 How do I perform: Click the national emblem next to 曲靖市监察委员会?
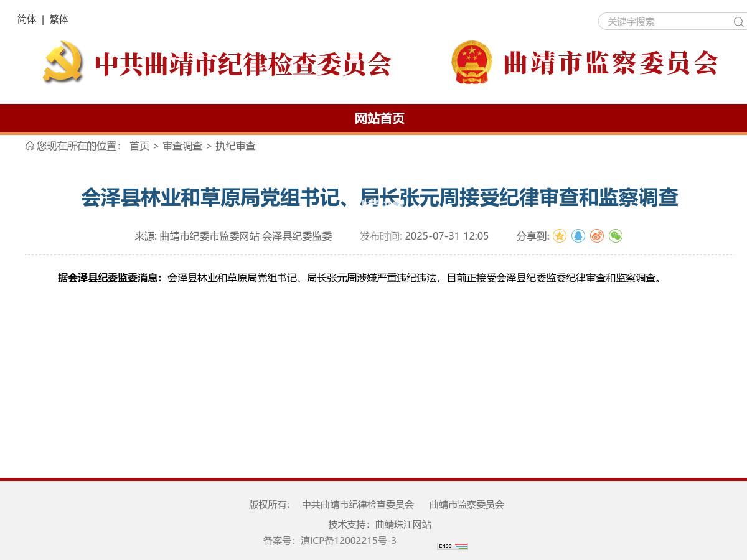[x=471, y=62]
